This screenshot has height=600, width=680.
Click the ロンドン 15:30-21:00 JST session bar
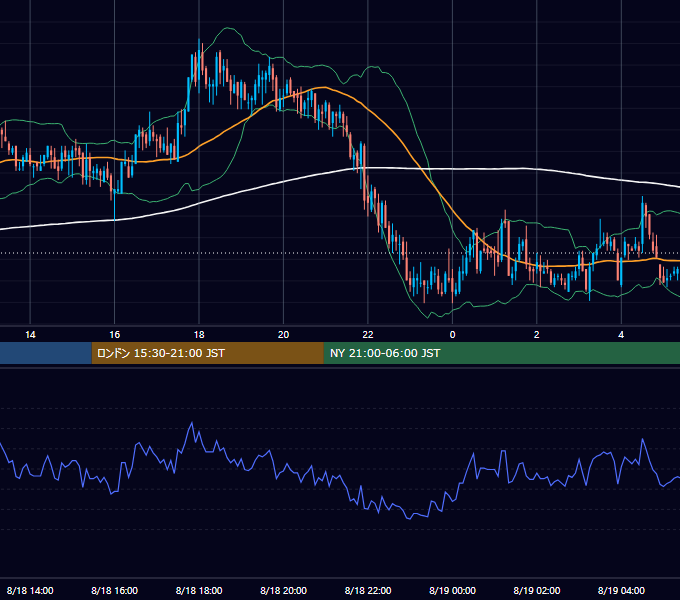click(x=207, y=353)
